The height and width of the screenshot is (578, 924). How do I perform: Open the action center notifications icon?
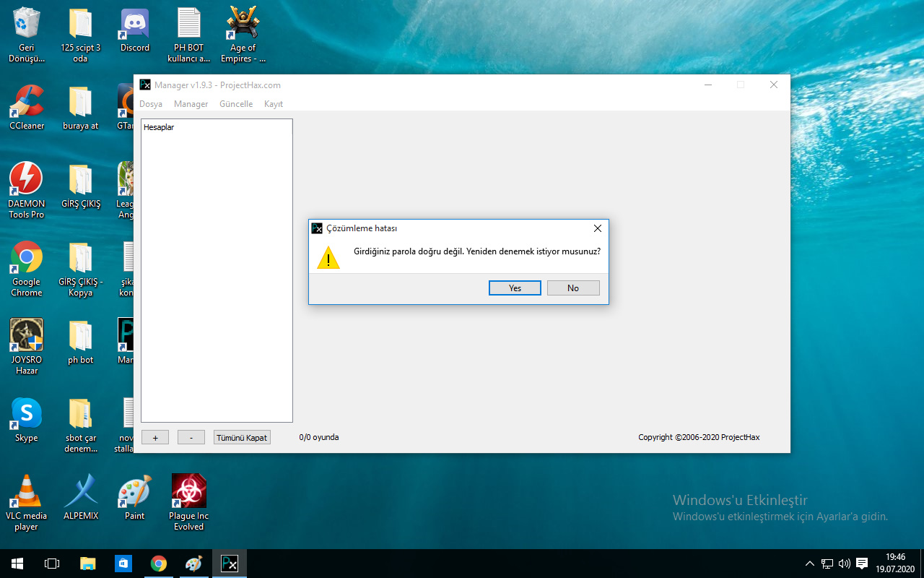tap(861, 564)
